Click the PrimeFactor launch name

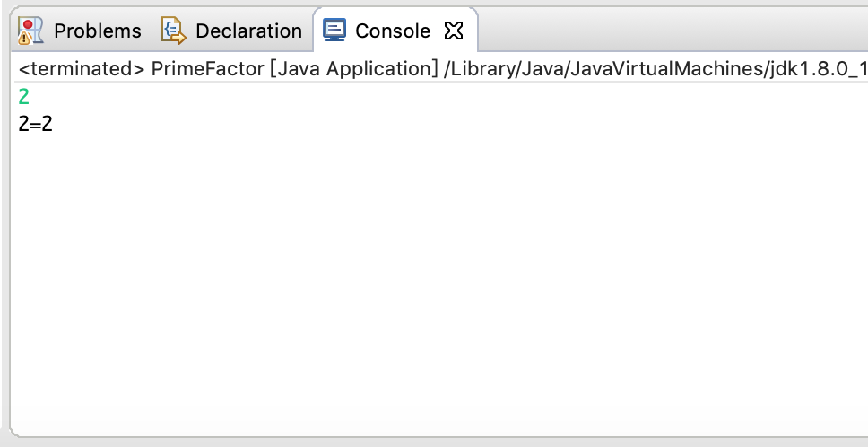[x=208, y=69]
